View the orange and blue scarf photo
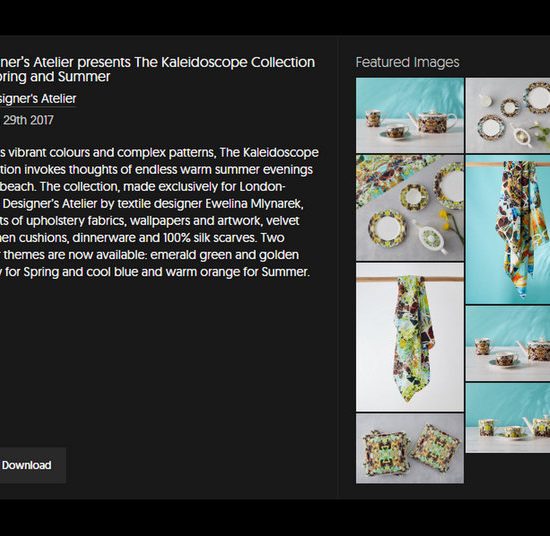The width and height of the screenshot is (550, 536). [x=508, y=229]
